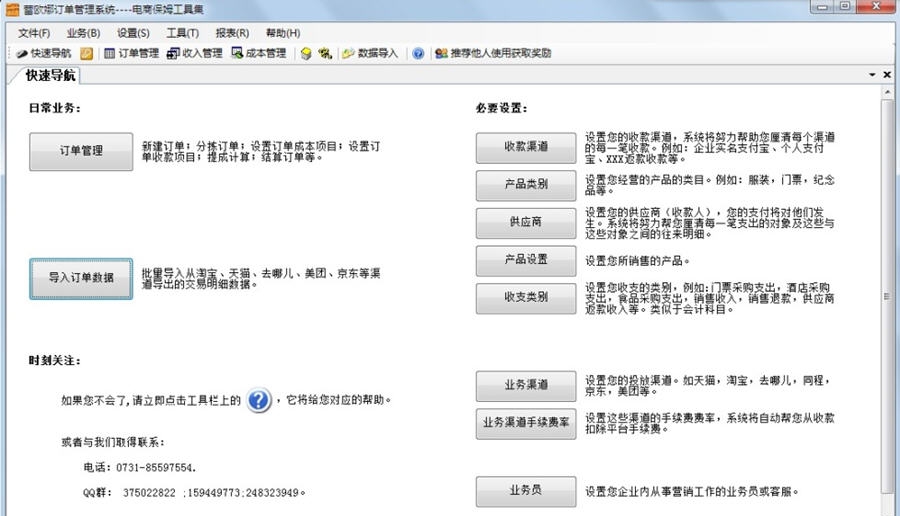Click the 供应商 button
The image size is (900, 516).
(x=526, y=223)
